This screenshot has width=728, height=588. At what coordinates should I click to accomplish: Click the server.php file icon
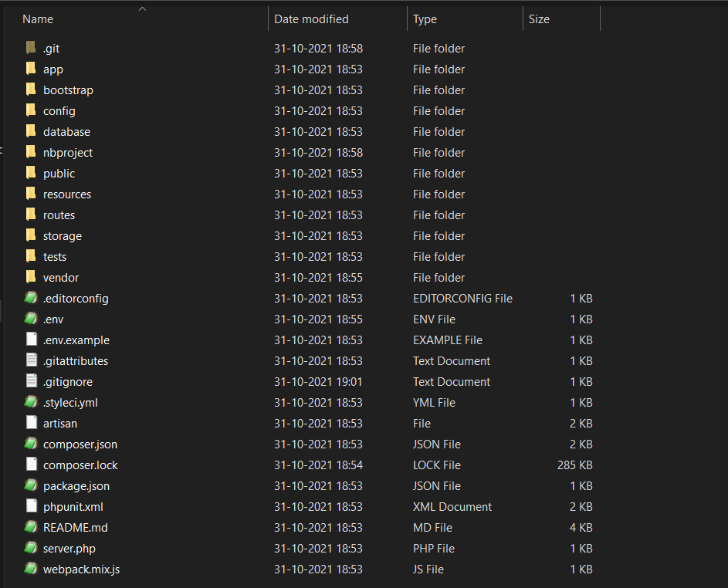pos(31,548)
